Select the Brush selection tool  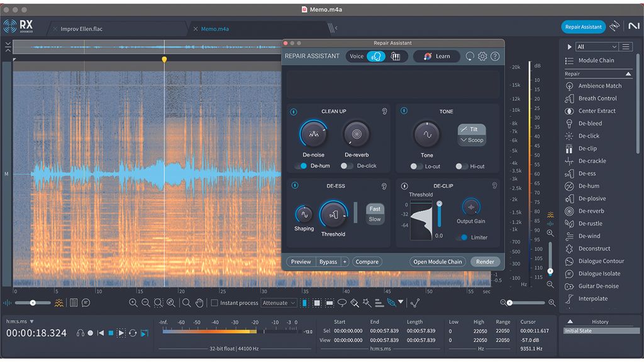(355, 304)
